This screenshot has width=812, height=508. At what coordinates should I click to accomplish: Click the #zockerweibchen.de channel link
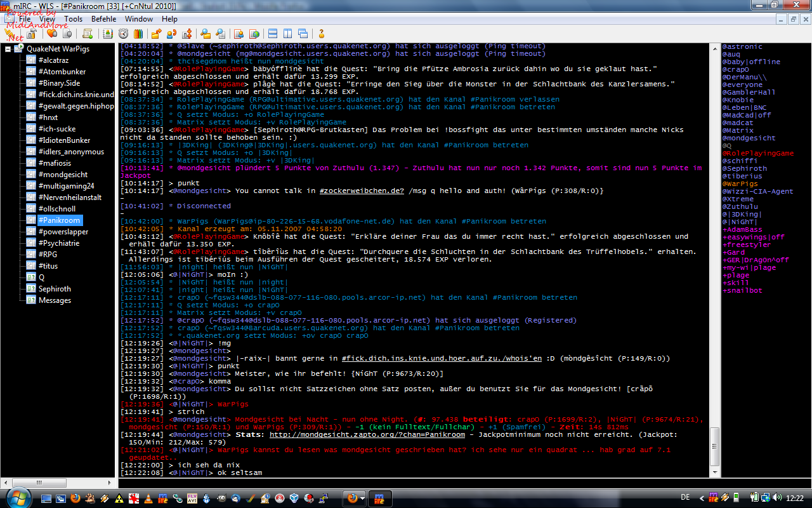pos(362,191)
